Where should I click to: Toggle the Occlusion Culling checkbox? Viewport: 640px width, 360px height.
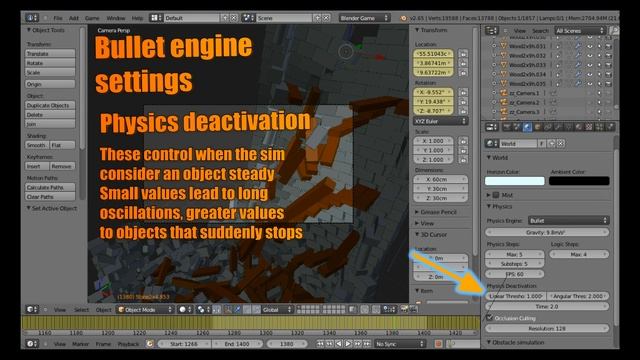490,318
